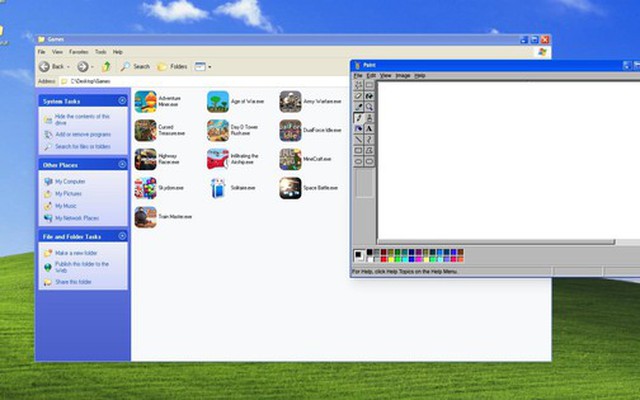Select the Cursed Treasure.exe game icon
The image size is (640, 400).
click(x=146, y=130)
